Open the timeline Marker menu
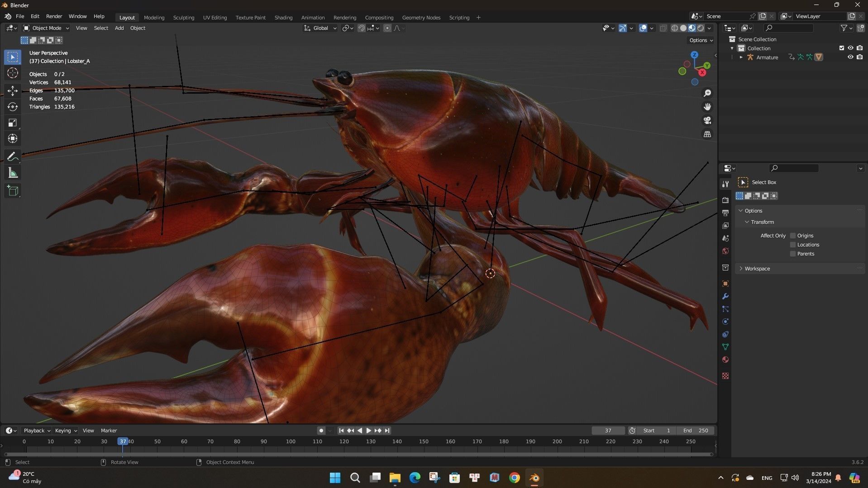868x488 pixels. [x=109, y=431]
